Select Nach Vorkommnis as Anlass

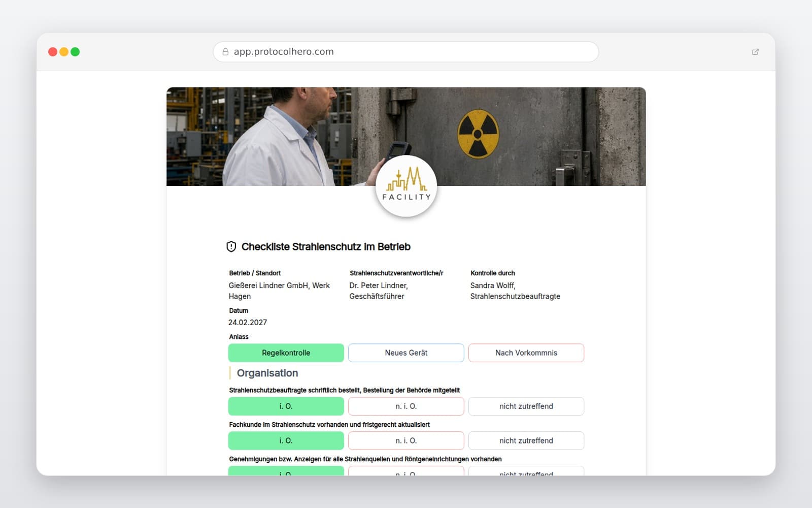tap(526, 353)
